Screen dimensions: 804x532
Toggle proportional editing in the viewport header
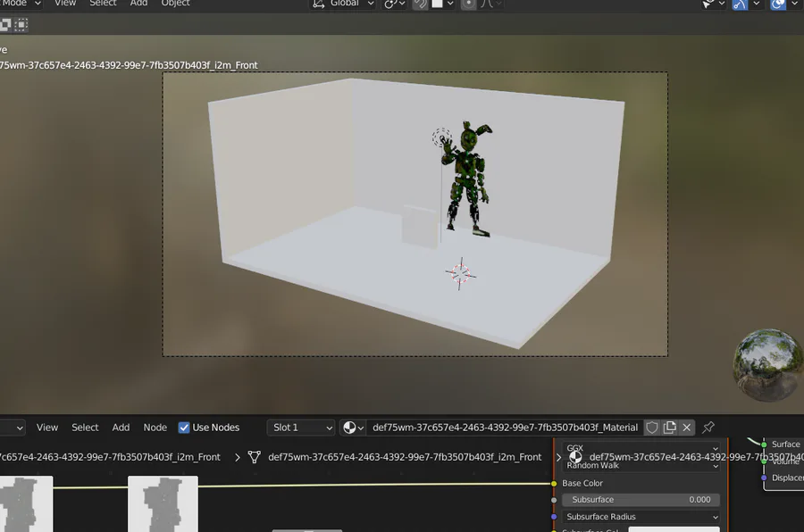point(468,4)
